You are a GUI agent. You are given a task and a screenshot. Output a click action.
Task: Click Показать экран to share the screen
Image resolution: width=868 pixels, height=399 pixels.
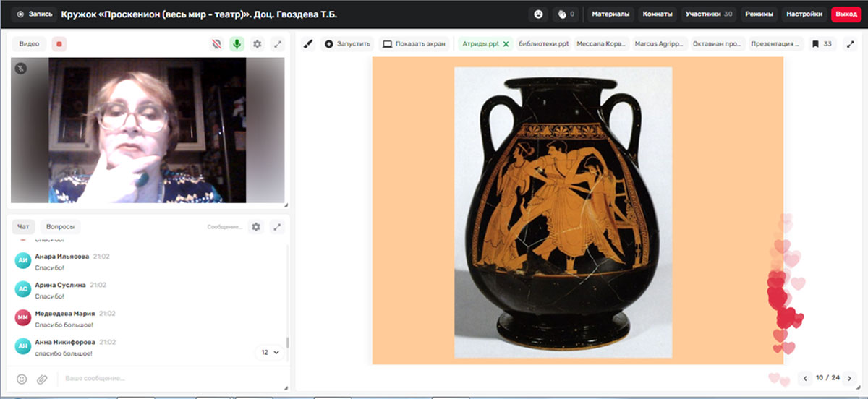pyautogui.click(x=414, y=44)
